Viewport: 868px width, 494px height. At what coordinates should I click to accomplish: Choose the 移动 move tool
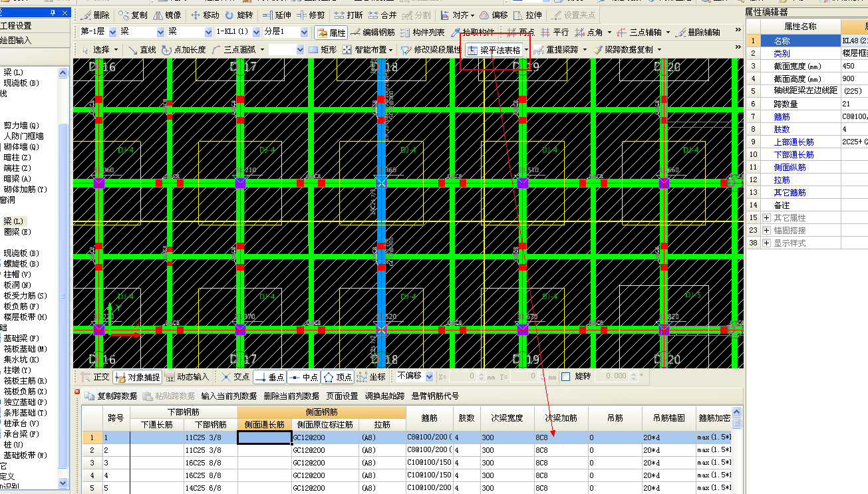point(205,15)
